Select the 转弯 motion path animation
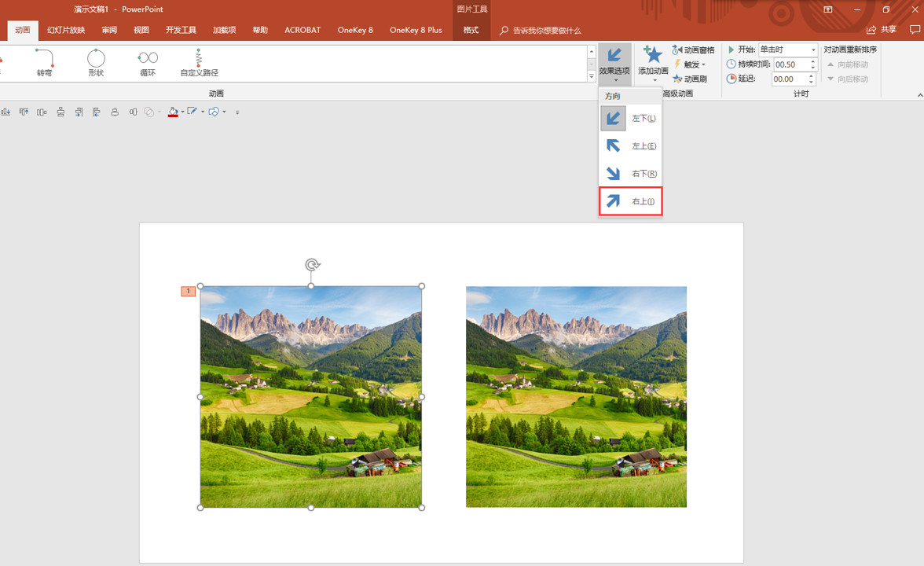This screenshot has width=924, height=566. coord(44,63)
